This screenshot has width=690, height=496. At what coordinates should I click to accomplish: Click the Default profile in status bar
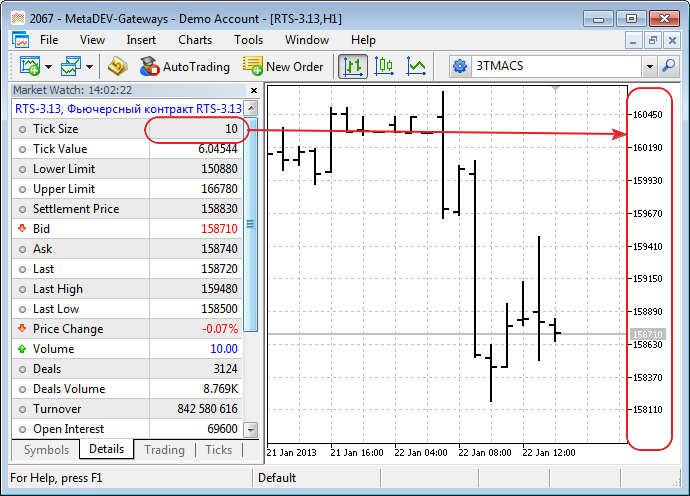[277, 478]
